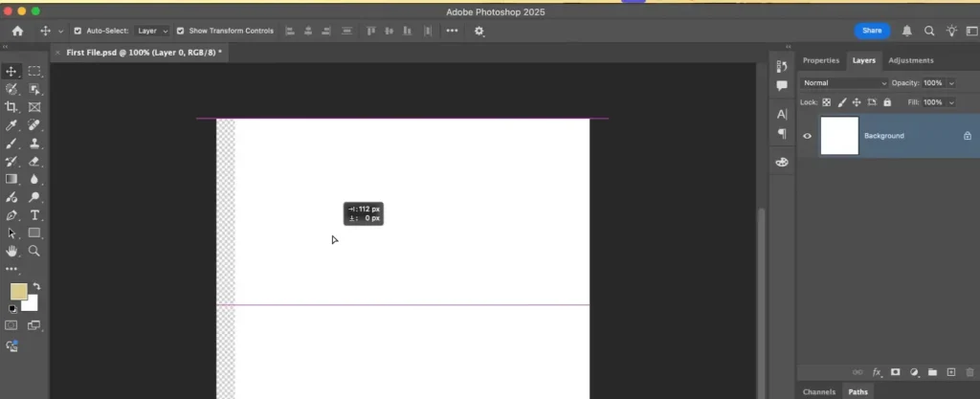Screen dimensions: 980x399
Task: Reset to default foreground and background colors
Action: coord(11,308)
